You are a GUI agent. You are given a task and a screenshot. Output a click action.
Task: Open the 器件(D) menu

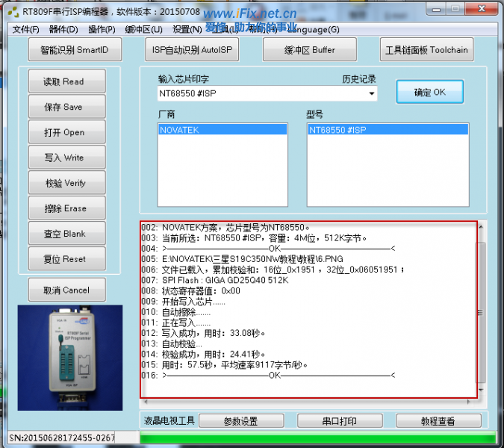(x=63, y=29)
